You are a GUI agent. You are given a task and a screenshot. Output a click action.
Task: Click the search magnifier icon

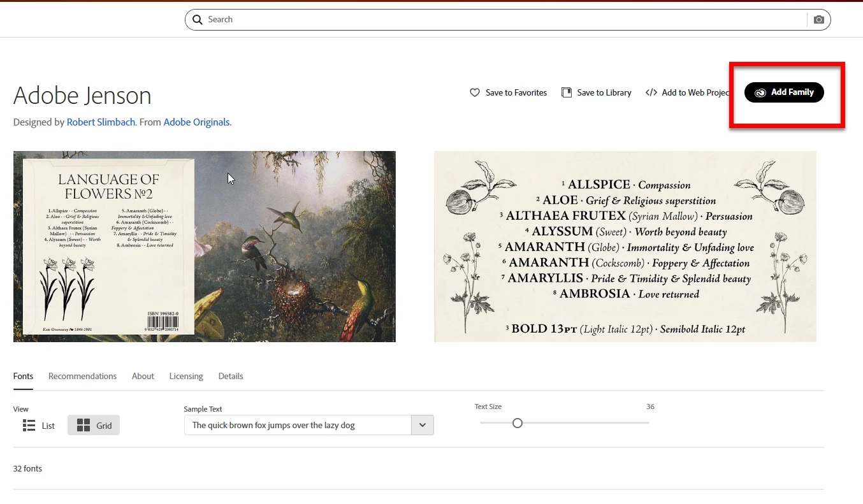198,20
